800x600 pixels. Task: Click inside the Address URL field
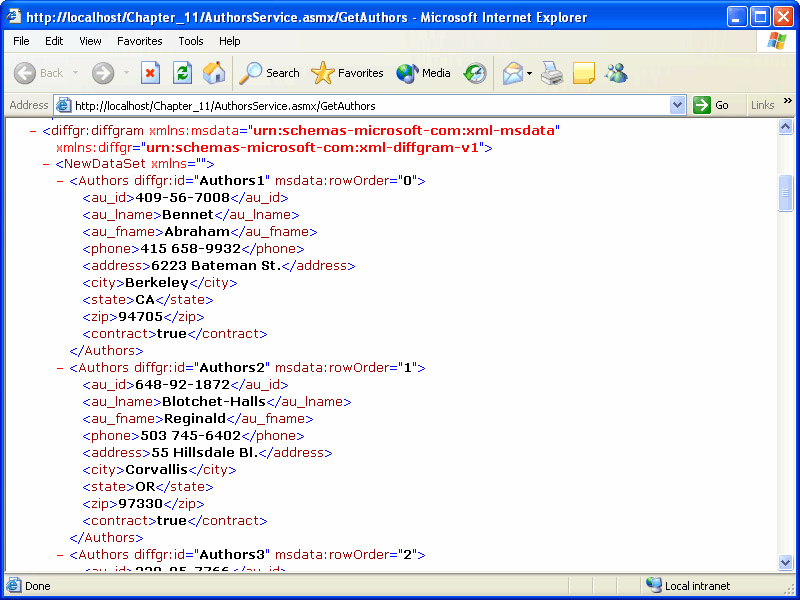370,105
